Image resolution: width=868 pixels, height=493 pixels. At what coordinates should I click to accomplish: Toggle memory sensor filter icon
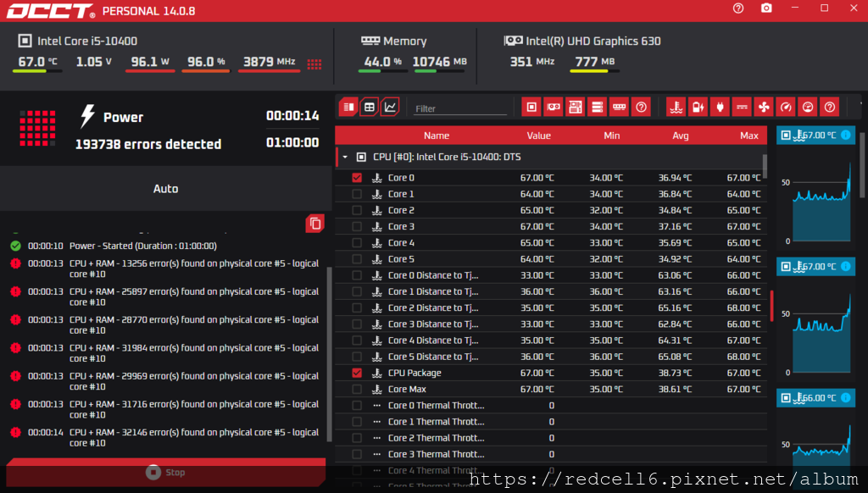tap(619, 107)
